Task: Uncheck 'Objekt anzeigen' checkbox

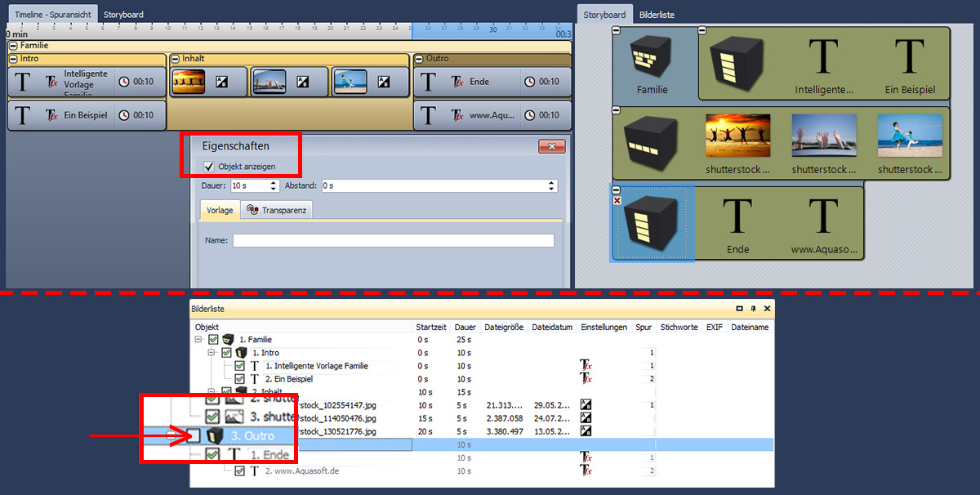Action: click(x=209, y=167)
